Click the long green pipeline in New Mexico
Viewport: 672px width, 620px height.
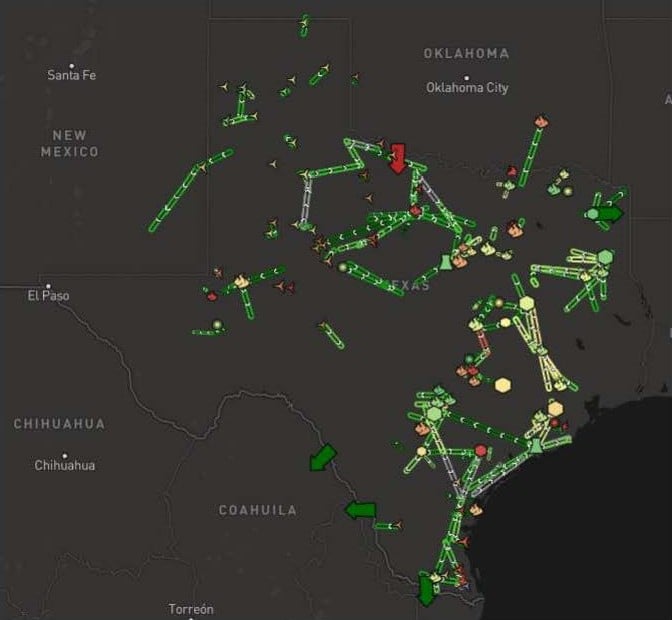(x=190, y=190)
